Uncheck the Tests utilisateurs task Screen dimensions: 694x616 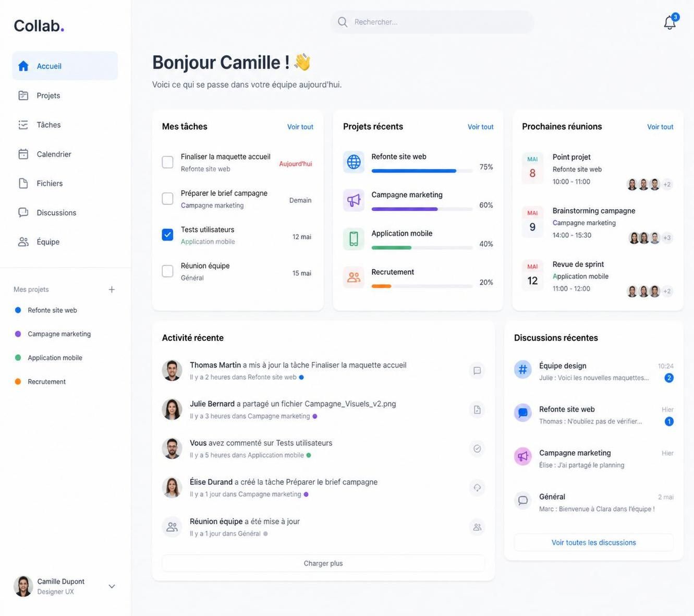point(167,235)
